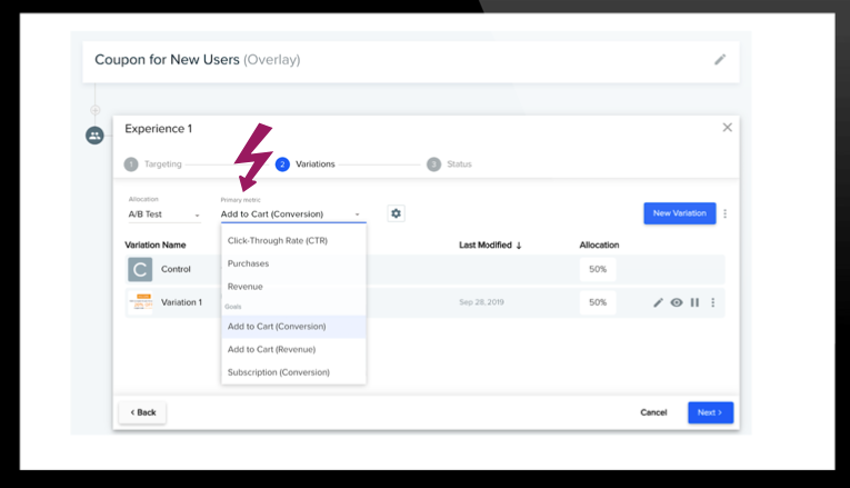Select Click-Through Rate (CTR) from the list
This screenshot has width=850, height=488.
tap(278, 241)
